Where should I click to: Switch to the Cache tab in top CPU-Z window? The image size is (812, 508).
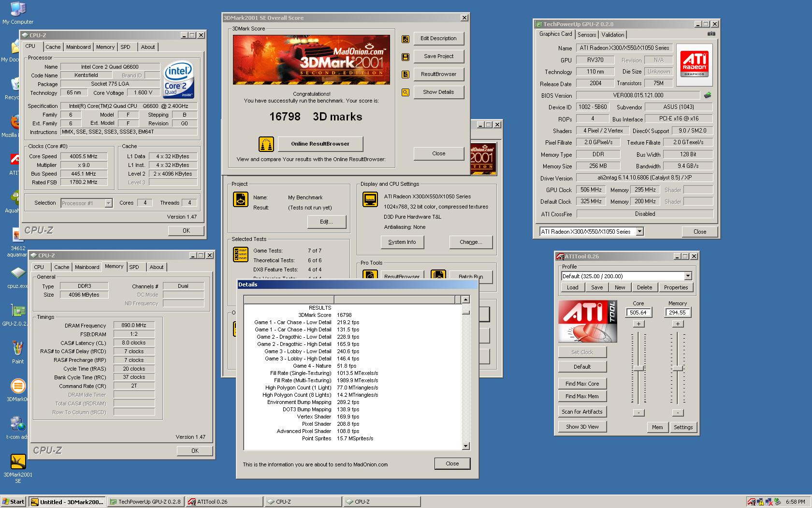click(x=53, y=47)
